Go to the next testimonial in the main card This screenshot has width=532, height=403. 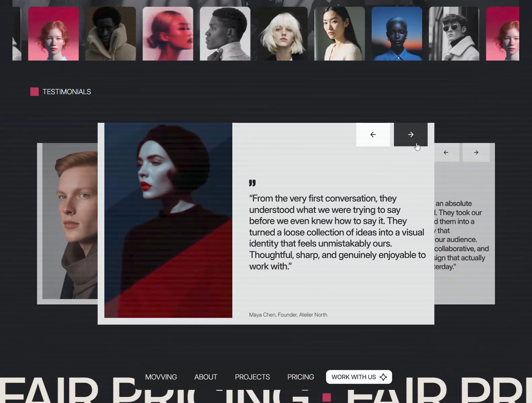click(411, 135)
